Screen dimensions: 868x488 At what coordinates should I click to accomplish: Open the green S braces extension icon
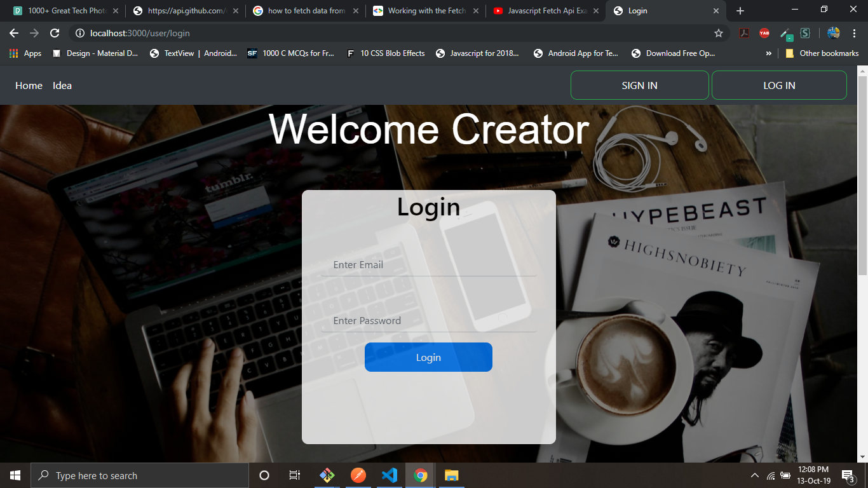[x=805, y=33]
